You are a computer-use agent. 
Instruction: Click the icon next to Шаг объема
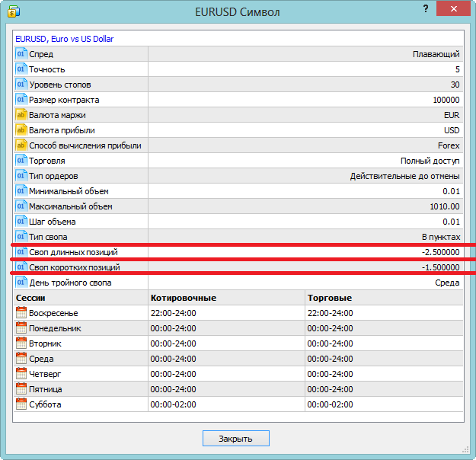[x=21, y=222]
